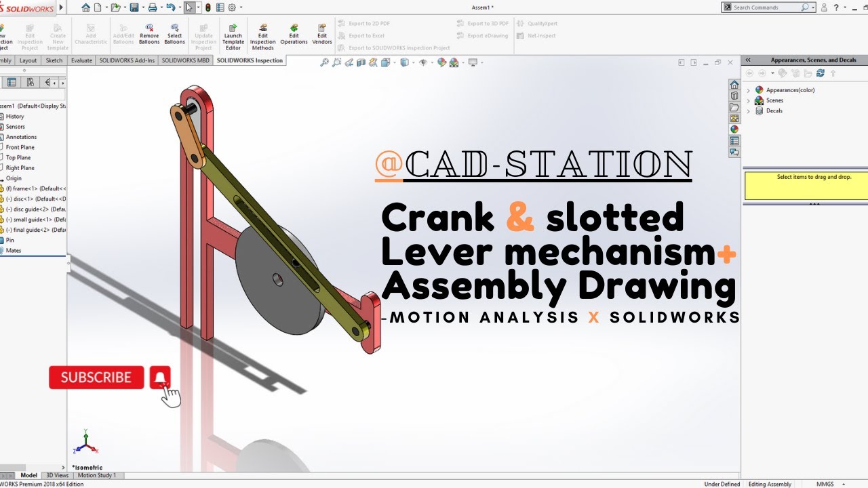Click the login user icon in title bar
The image size is (868, 488).
(824, 7)
